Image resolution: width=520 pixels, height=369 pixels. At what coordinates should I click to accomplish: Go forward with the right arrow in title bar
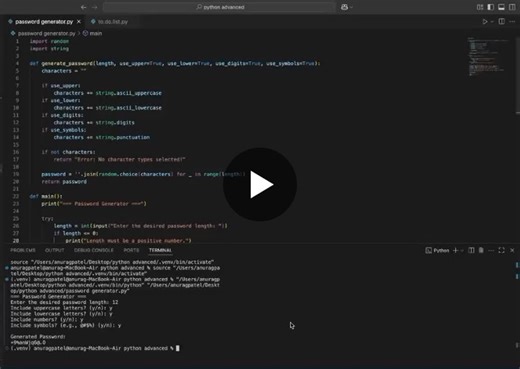[95, 7]
